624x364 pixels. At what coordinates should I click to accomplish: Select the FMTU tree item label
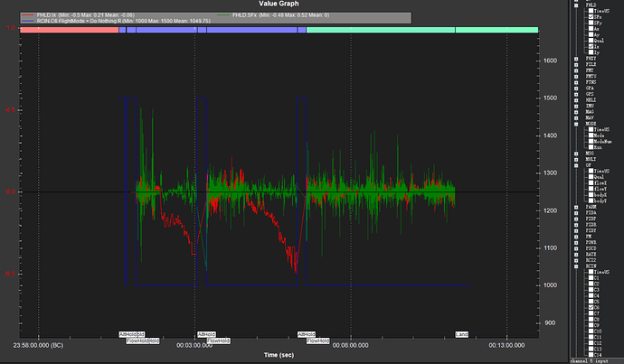(591, 76)
